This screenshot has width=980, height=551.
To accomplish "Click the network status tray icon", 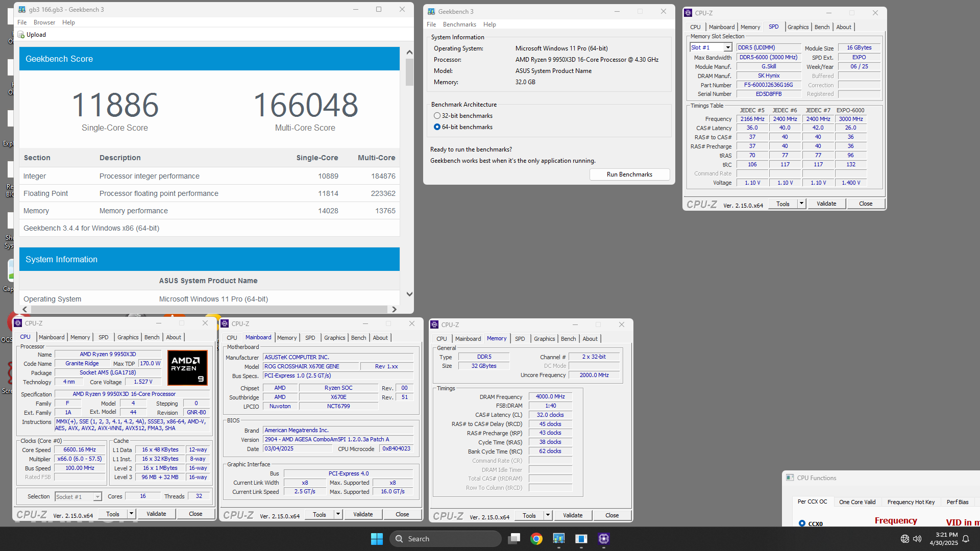I will [904, 539].
